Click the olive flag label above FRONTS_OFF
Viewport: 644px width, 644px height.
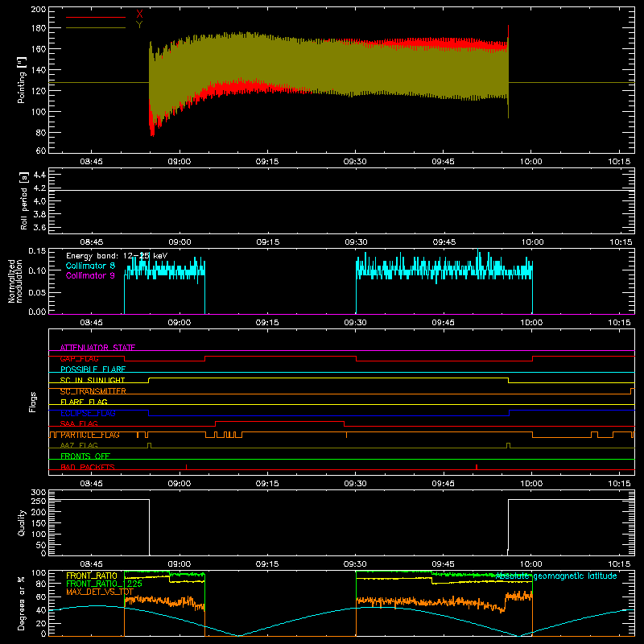point(79,445)
